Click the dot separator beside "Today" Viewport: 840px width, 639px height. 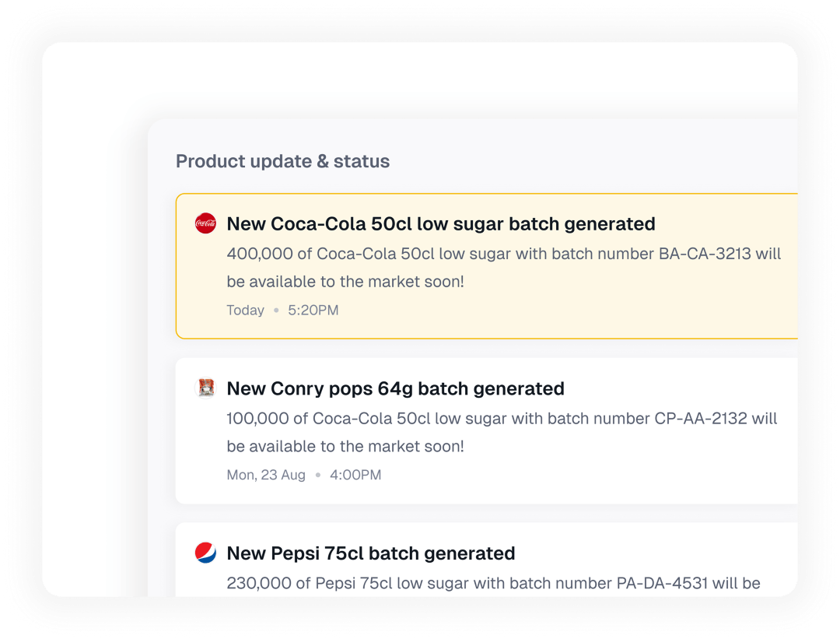click(275, 311)
